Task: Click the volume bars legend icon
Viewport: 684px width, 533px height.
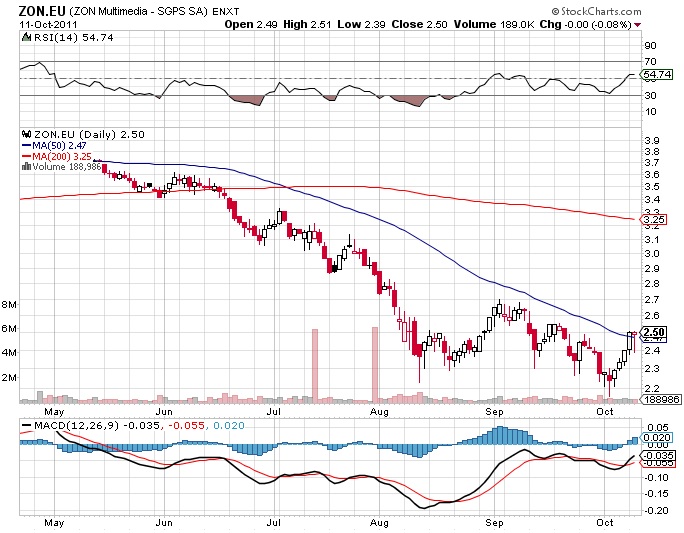Action: 26,167
